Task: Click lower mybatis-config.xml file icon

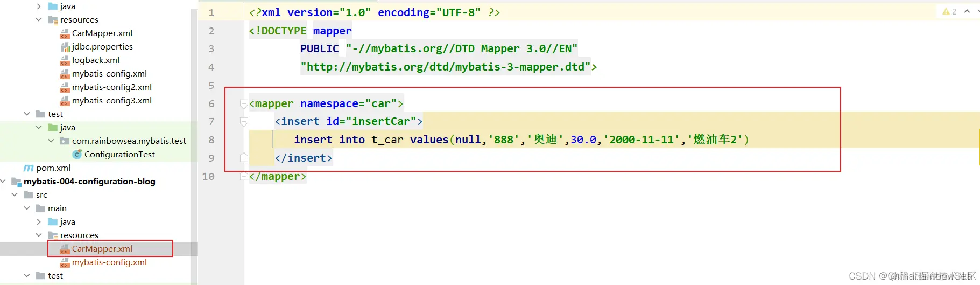Action: tap(65, 262)
